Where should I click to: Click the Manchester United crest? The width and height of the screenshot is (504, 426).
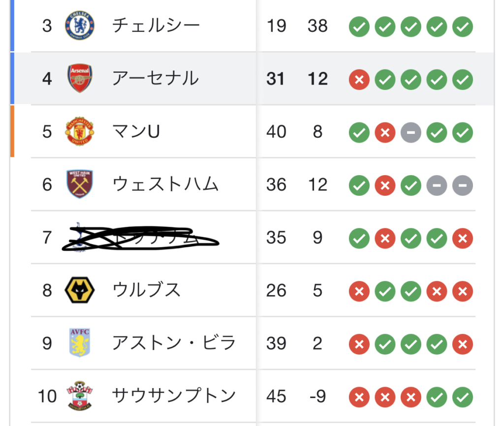click(79, 131)
